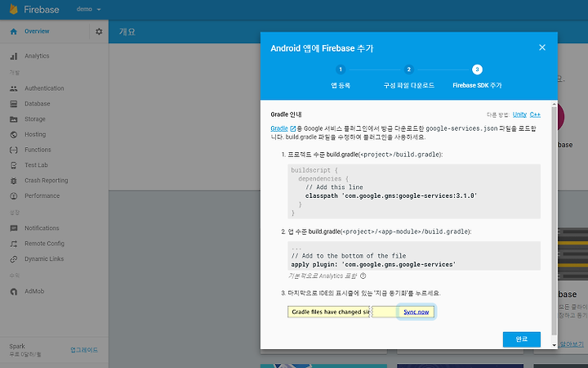588x368 pixels.
Task: Click the 완료 finish button
Action: 522,339
